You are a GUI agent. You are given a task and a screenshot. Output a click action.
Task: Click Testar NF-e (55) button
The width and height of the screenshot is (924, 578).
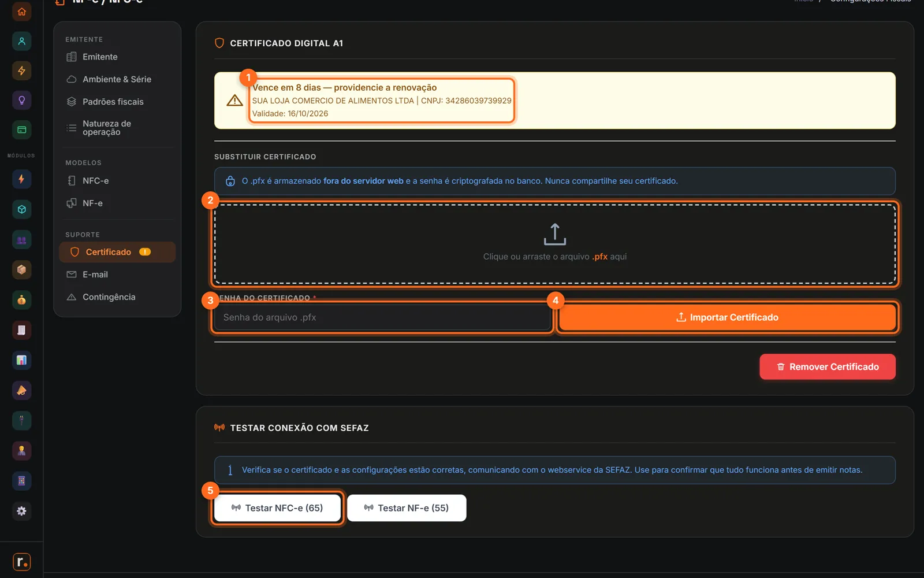coord(407,508)
